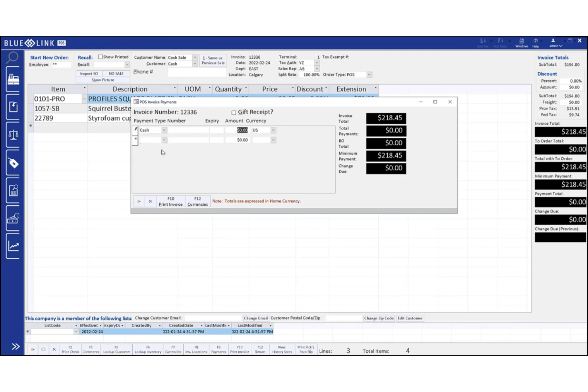
Task: Click F12 Currencies in the payments dialog
Action: 197,201
